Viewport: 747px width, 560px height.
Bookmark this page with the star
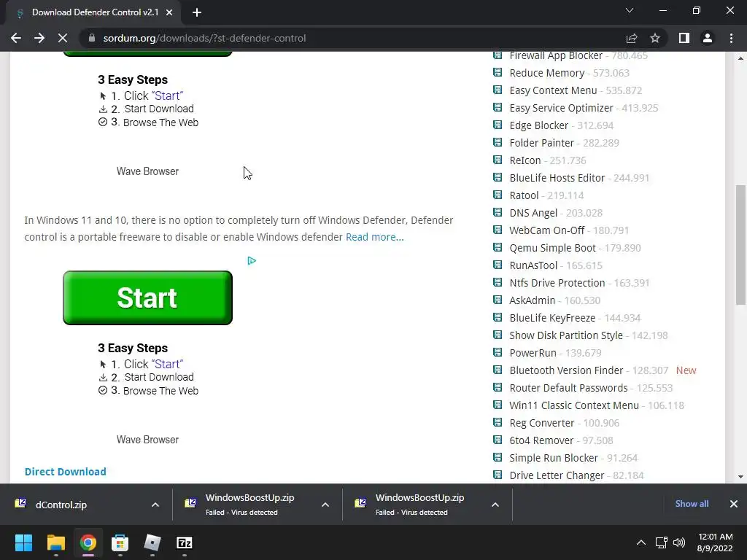click(655, 38)
